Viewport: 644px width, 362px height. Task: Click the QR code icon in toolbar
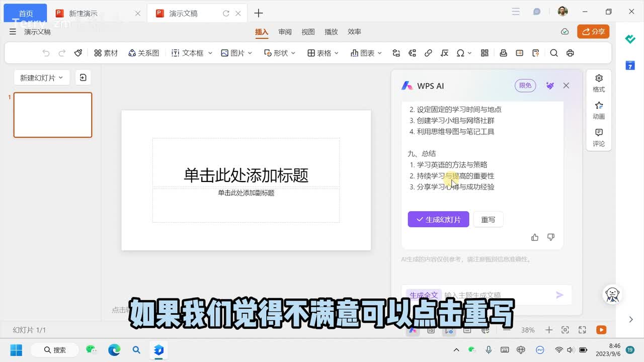(485, 53)
